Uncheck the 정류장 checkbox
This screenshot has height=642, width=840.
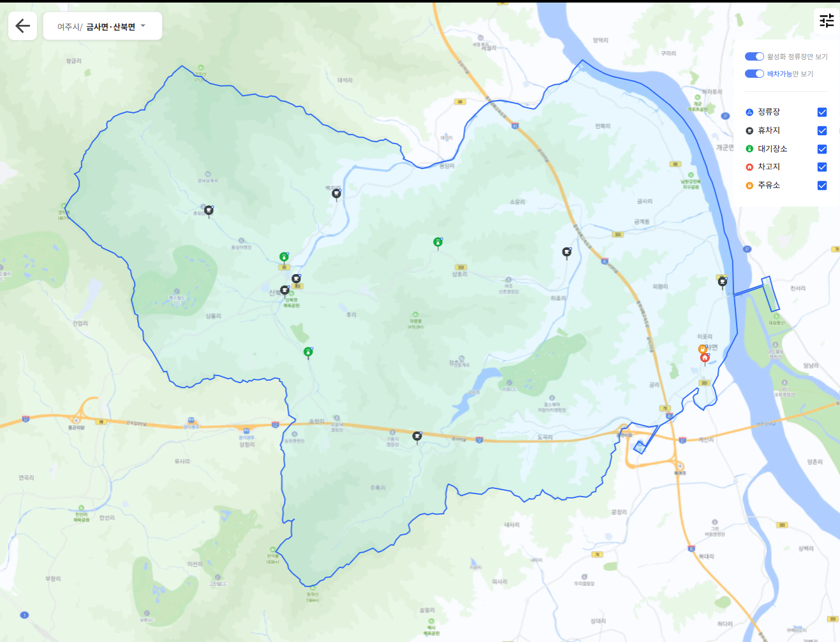pos(822,112)
